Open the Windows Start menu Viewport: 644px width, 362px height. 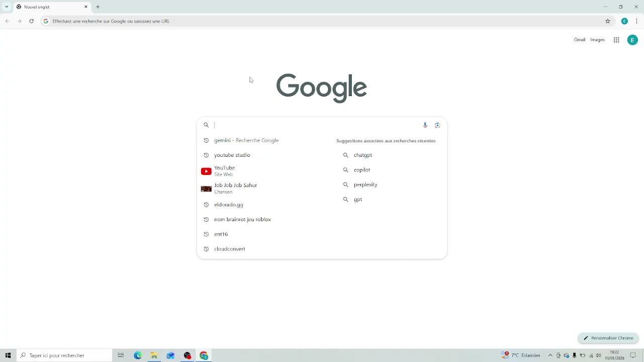[x=8, y=355]
